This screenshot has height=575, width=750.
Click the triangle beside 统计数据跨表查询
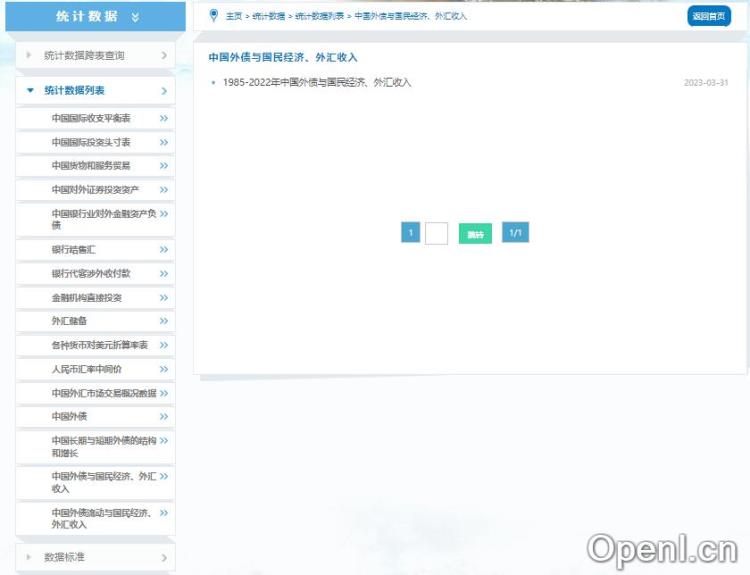(x=28, y=55)
